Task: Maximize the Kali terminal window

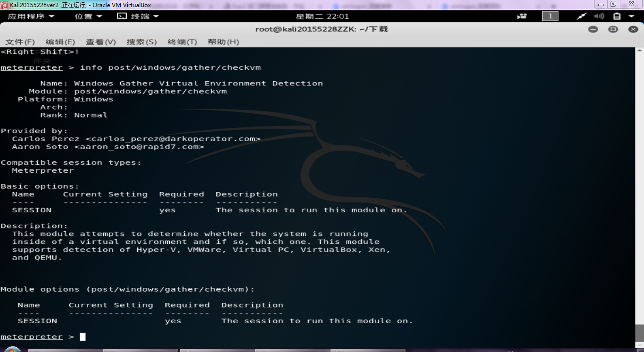Action: [x=613, y=29]
